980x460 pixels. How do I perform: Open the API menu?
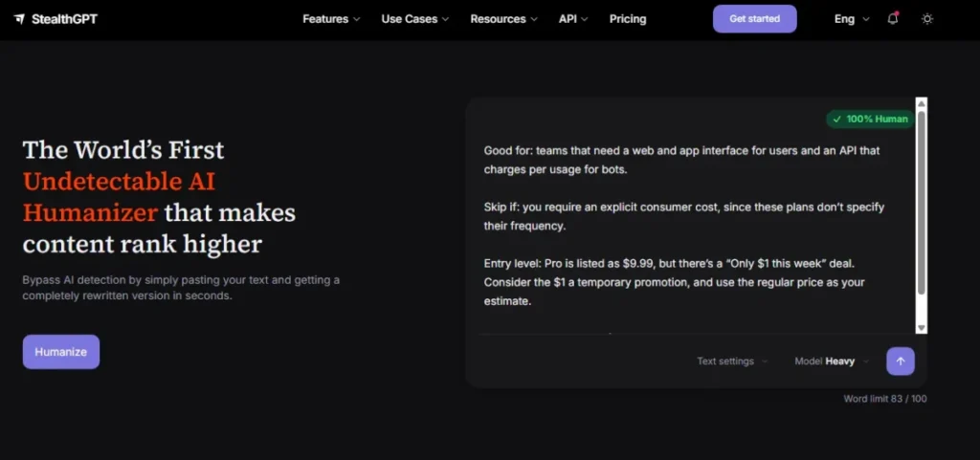[573, 19]
